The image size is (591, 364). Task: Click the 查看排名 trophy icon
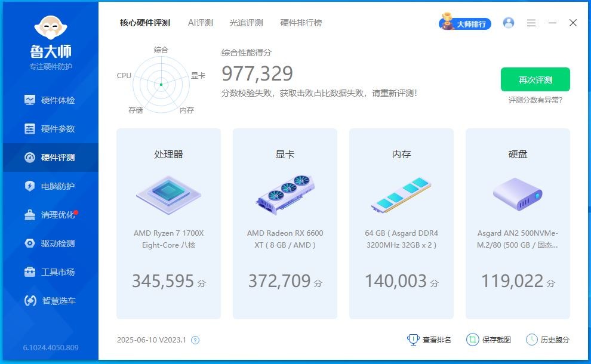click(413, 340)
